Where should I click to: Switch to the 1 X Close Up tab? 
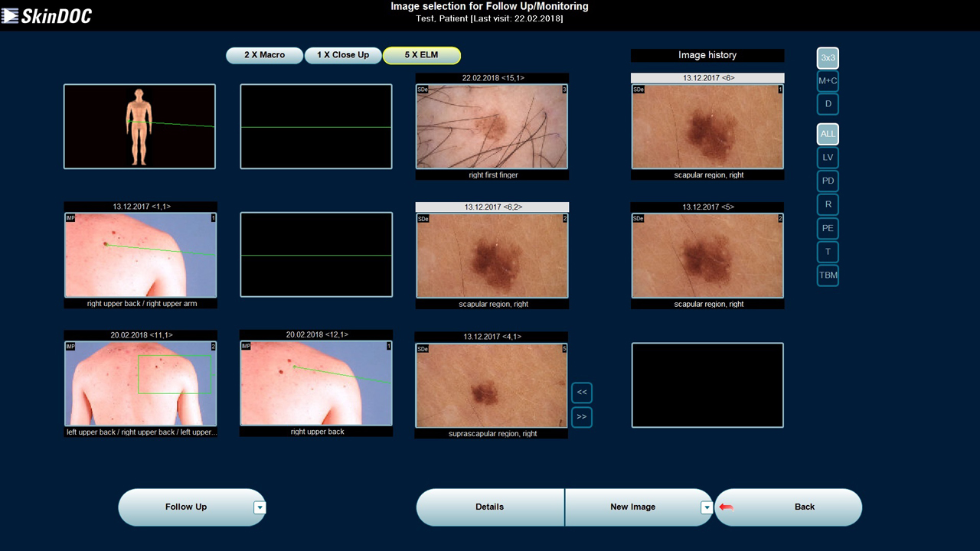(343, 55)
